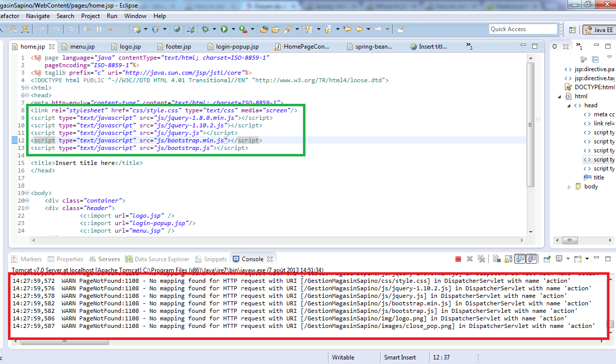
Task: Click the Back navigation yellow arrow
Action: pyautogui.click(x=359, y=29)
